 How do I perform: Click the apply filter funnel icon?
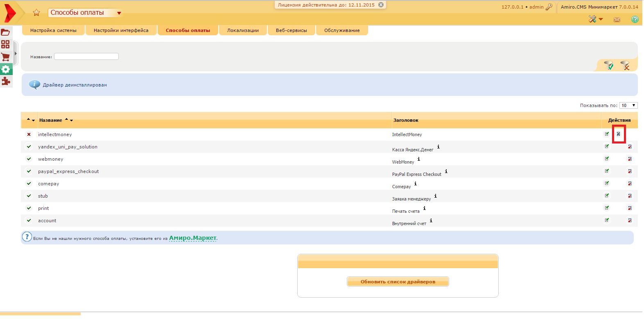point(609,65)
